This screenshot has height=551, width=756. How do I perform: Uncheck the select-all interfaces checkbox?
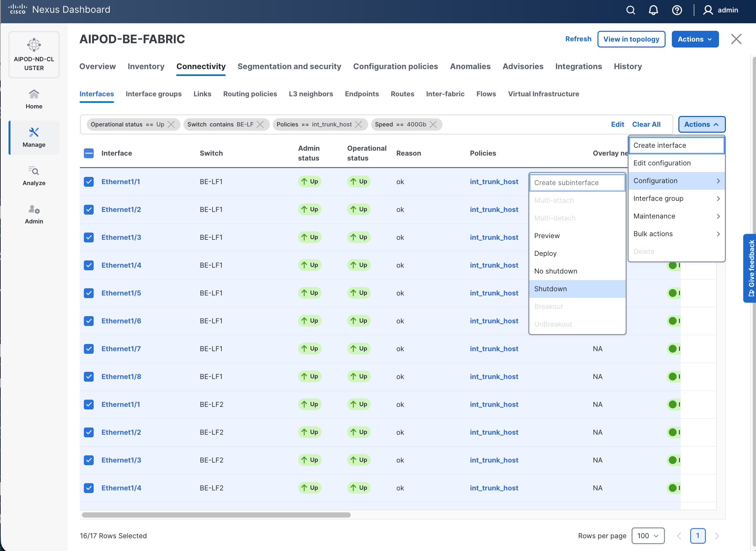pyautogui.click(x=89, y=153)
